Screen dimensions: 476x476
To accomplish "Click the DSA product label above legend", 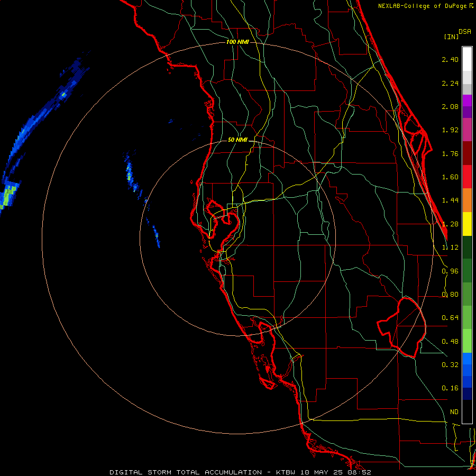I will click(465, 32).
